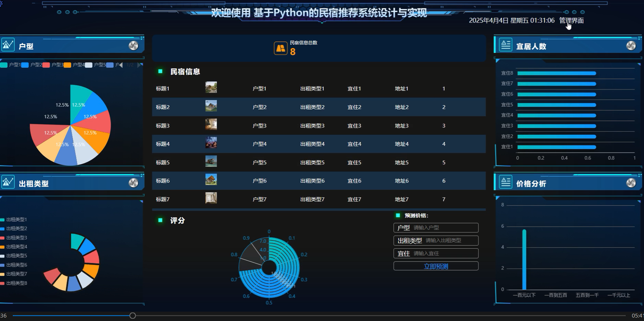
Task: Toggle 出租类型7 legend entry
Action: pyautogui.click(x=14, y=274)
